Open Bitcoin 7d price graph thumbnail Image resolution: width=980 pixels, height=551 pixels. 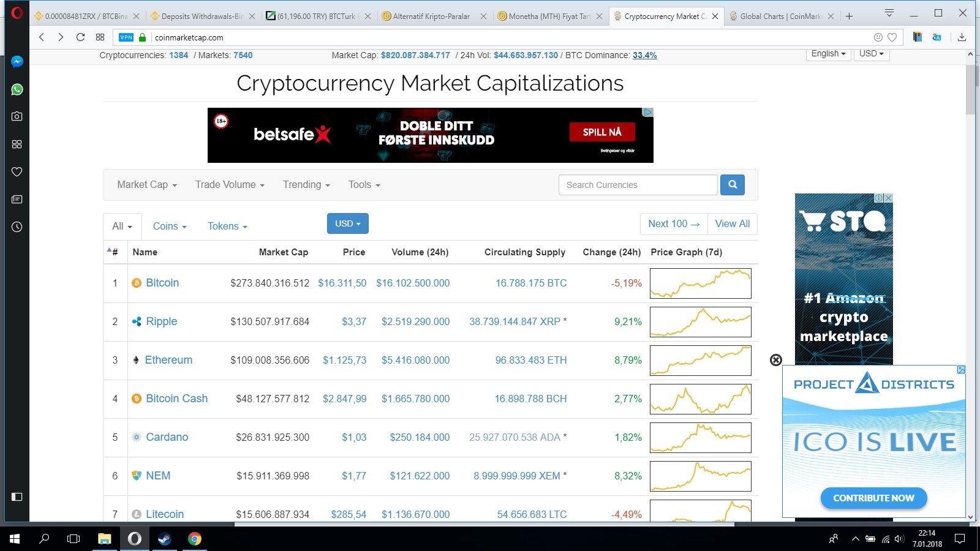tap(701, 283)
